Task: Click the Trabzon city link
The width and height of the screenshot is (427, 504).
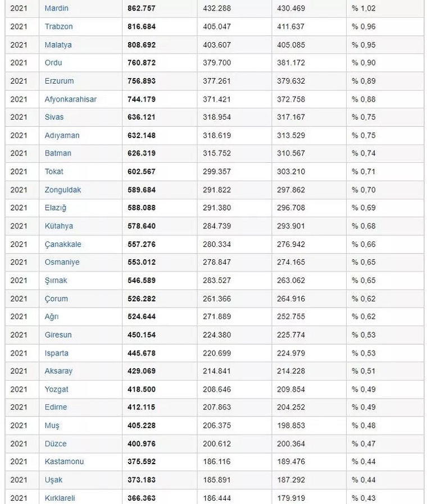Action: [58, 26]
